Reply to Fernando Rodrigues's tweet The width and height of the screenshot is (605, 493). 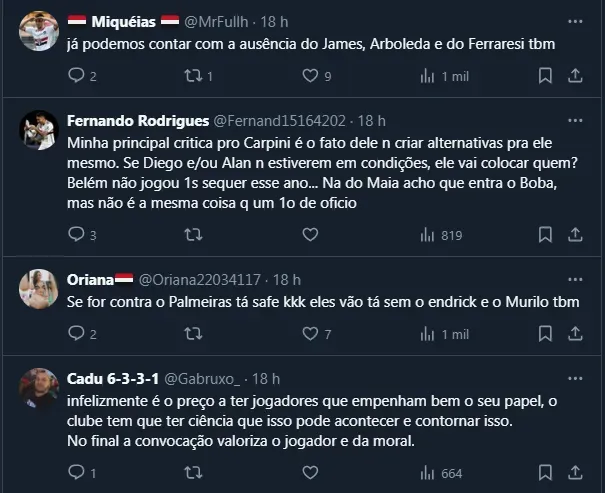pyautogui.click(x=76, y=235)
